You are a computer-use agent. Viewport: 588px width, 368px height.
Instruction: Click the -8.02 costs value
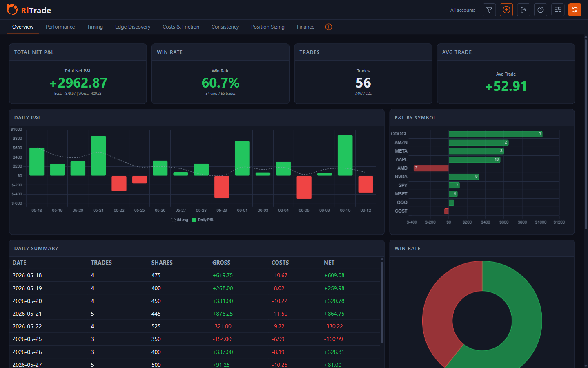click(278, 288)
